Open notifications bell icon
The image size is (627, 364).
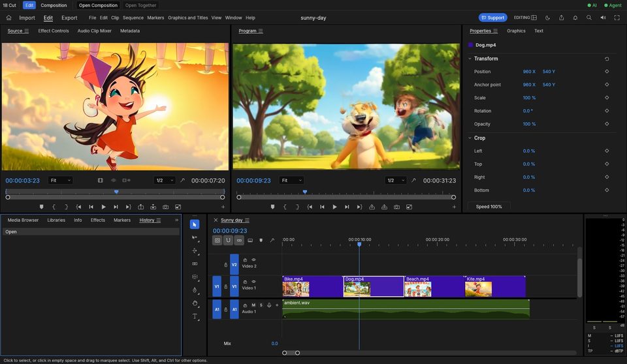(575, 18)
